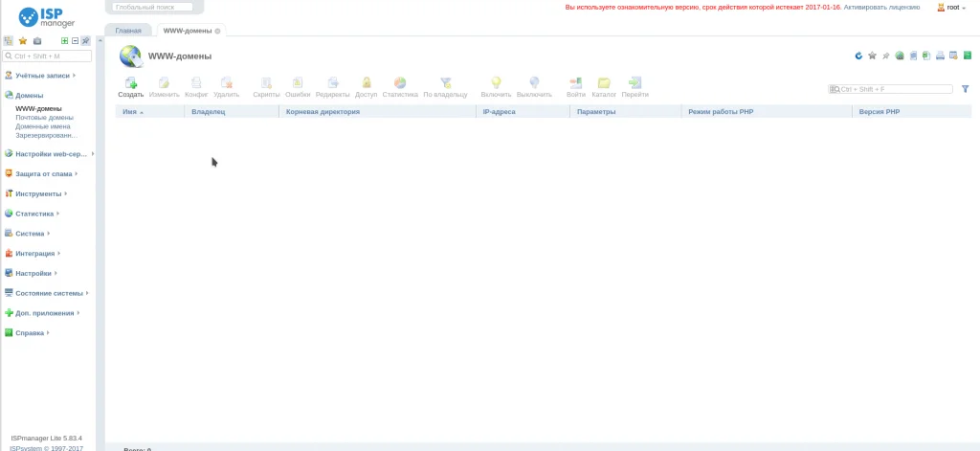Open the Ошибки toolbar item

click(x=298, y=87)
